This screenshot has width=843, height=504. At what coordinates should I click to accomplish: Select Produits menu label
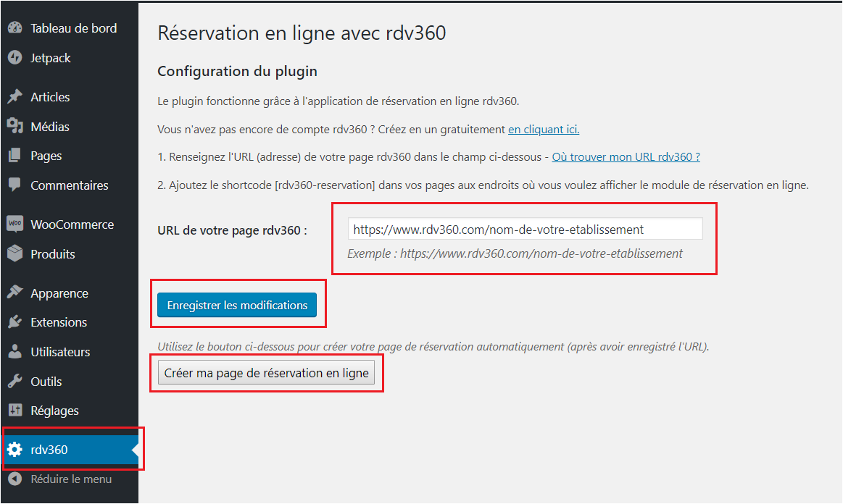(53, 253)
